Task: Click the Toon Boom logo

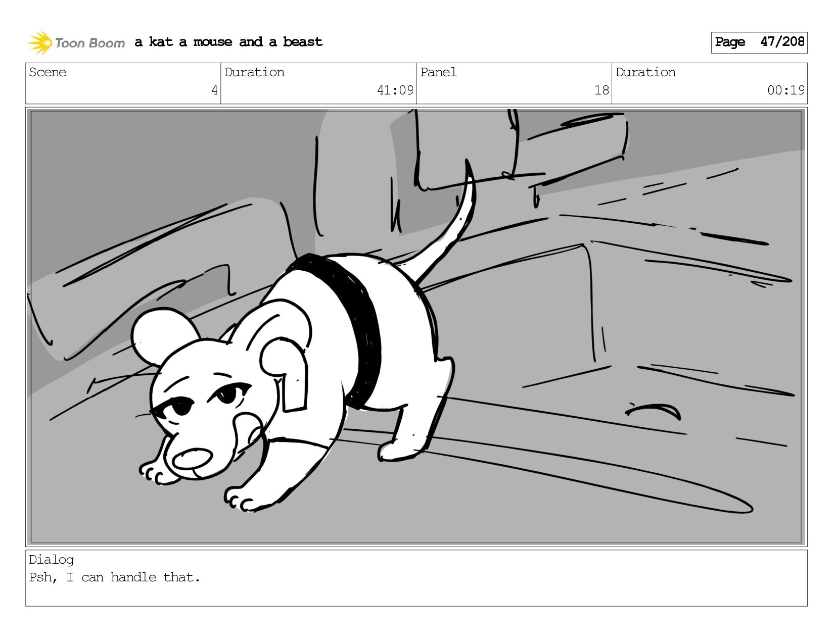Action: point(76,42)
